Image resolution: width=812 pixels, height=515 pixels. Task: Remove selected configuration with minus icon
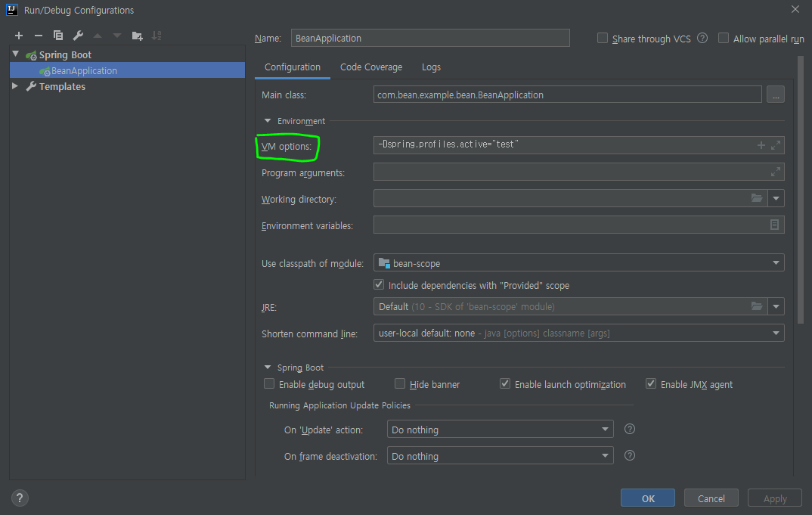39,36
